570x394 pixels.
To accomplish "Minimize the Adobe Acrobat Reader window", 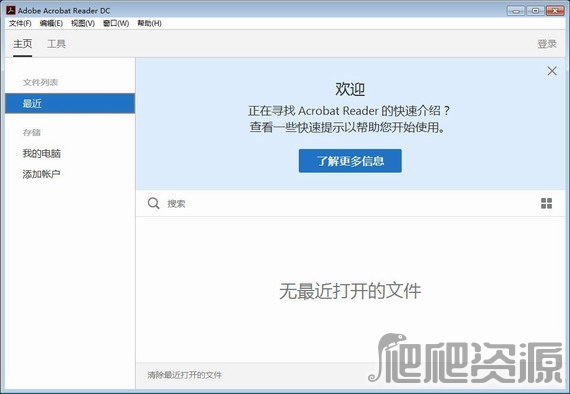I will pyautogui.click(x=516, y=11).
